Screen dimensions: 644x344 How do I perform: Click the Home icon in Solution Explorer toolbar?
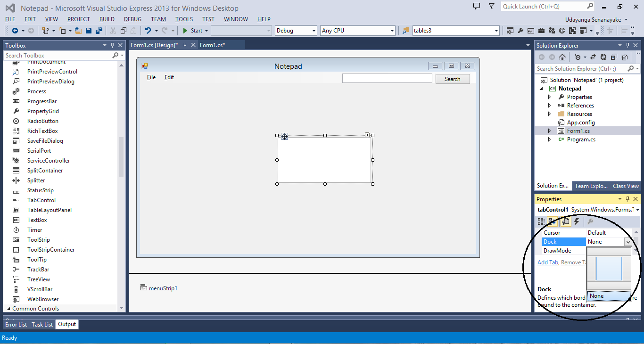point(561,57)
